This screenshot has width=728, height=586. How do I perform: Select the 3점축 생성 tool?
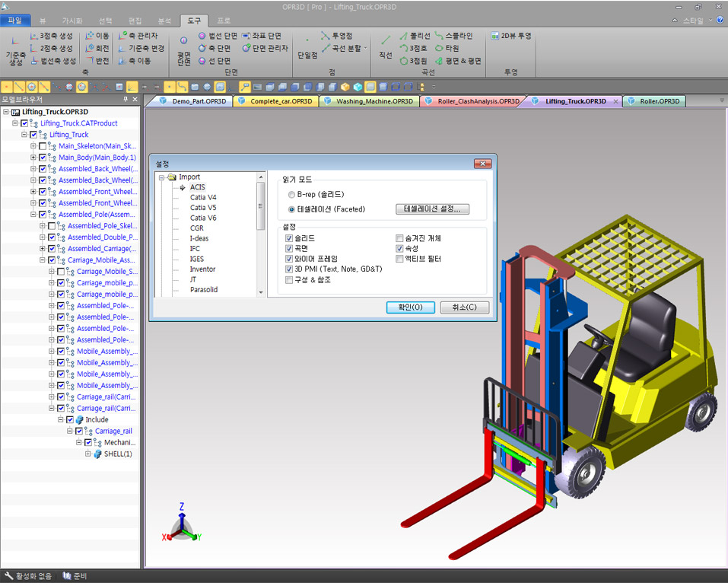click(x=52, y=36)
